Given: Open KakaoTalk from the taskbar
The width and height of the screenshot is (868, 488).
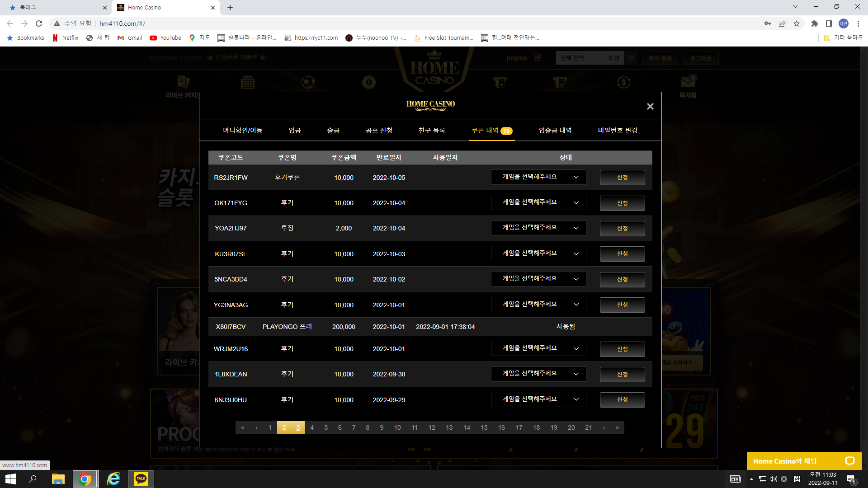Looking at the screenshot, I should pyautogui.click(x=141, y=479).
